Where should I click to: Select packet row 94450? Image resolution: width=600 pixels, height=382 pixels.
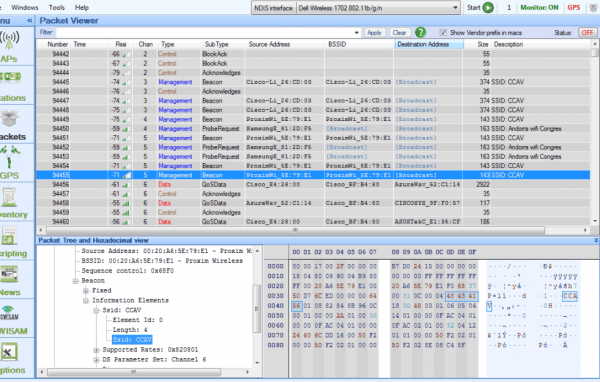(x=313, y=129)
